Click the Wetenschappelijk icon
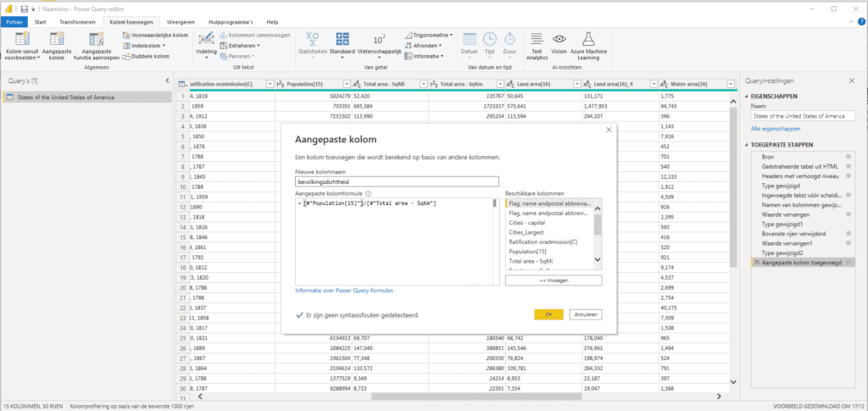 point(379,39)
